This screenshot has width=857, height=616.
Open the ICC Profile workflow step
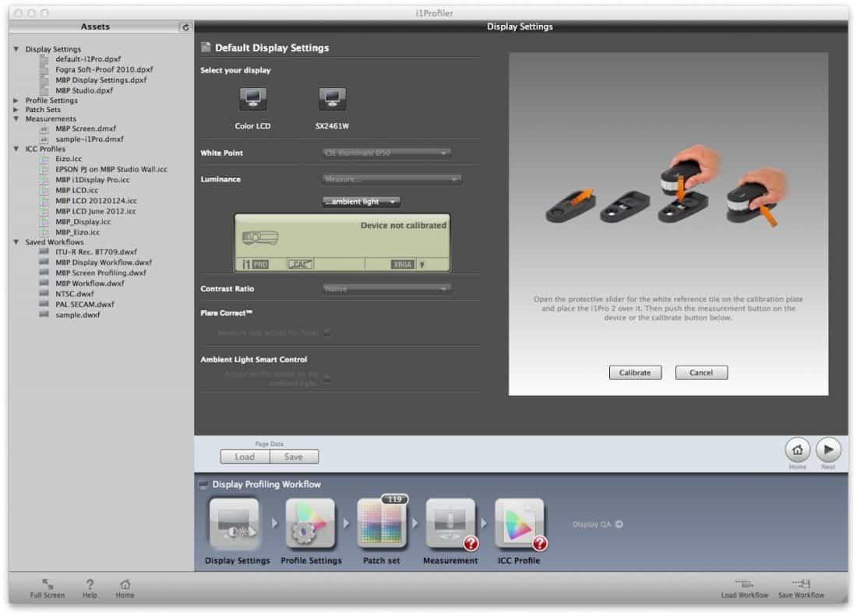point(519,524)
